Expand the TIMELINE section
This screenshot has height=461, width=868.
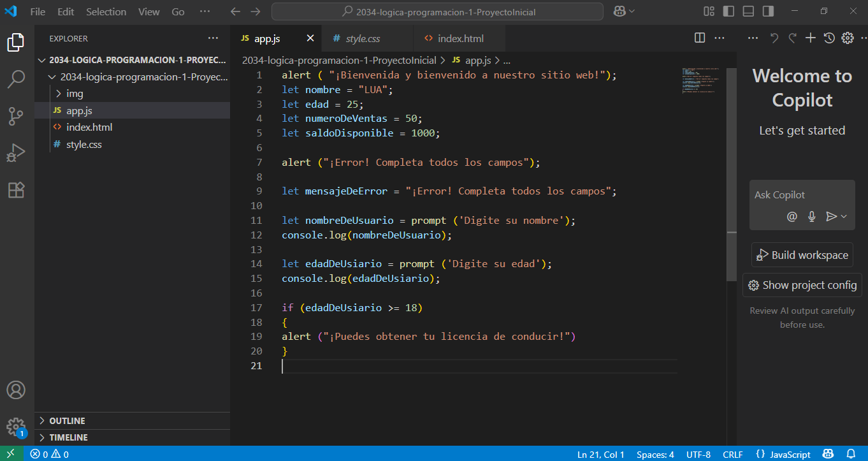point(133,437)
